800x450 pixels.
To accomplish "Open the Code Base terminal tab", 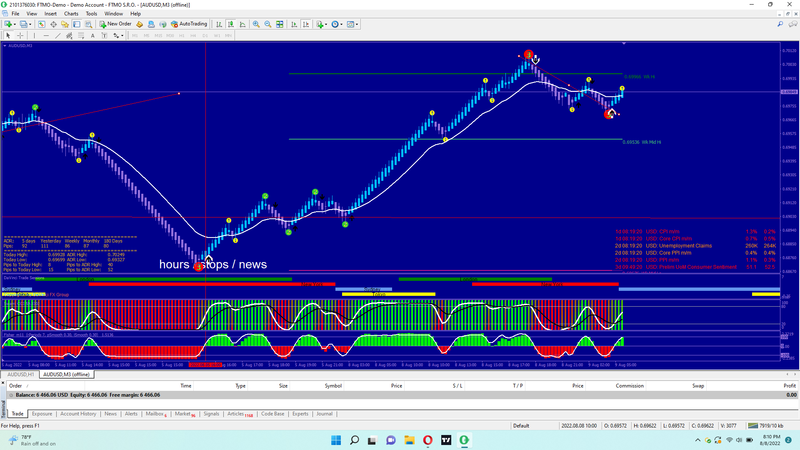I will tap(272, 413).
